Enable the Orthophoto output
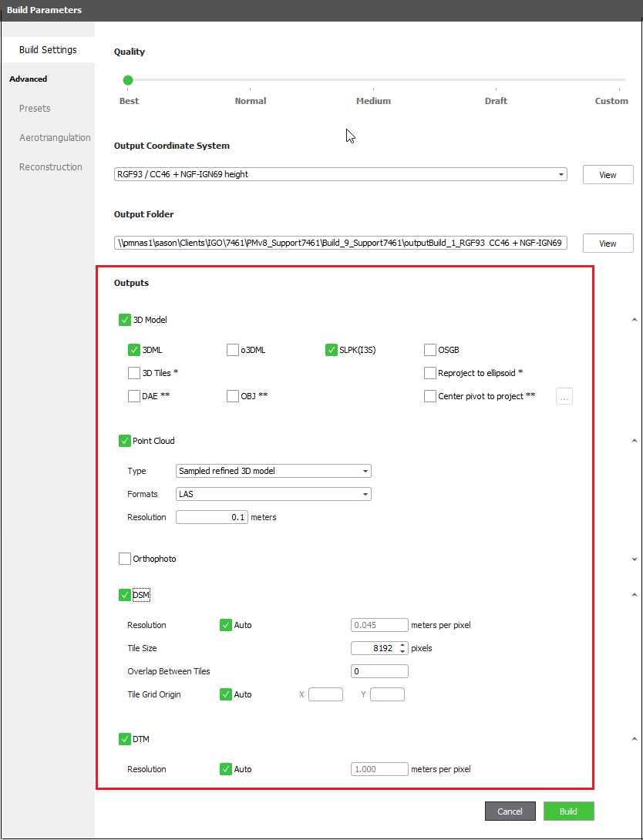 click(x=125, y=559)
